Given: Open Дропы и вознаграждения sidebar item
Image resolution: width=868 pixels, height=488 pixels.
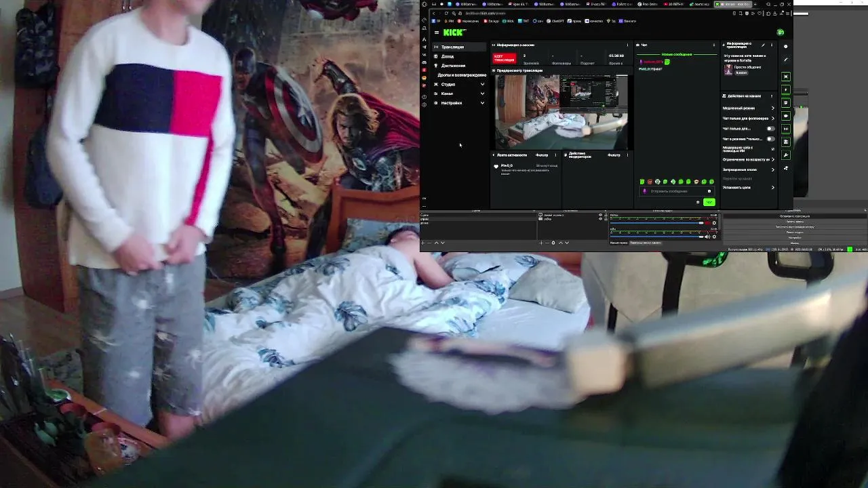Looking at the screenshot, I should pyautogui.click(x=462, y=75).
